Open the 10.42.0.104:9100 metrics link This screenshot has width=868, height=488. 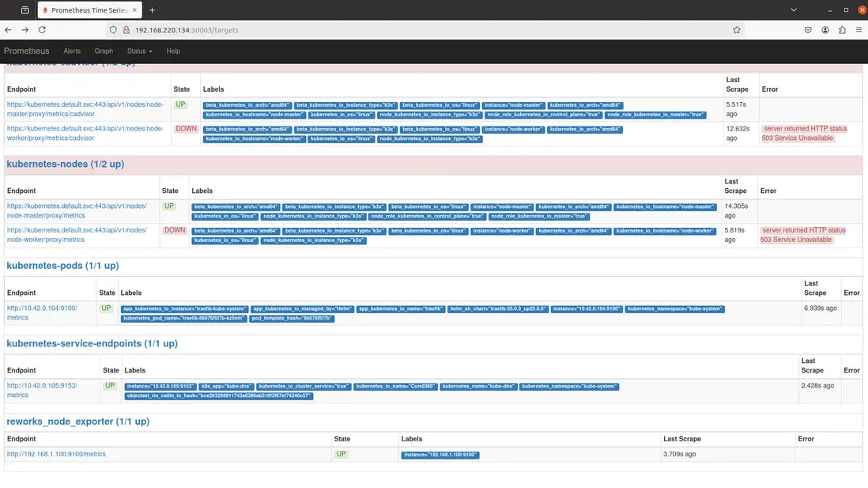click(42, 313)
